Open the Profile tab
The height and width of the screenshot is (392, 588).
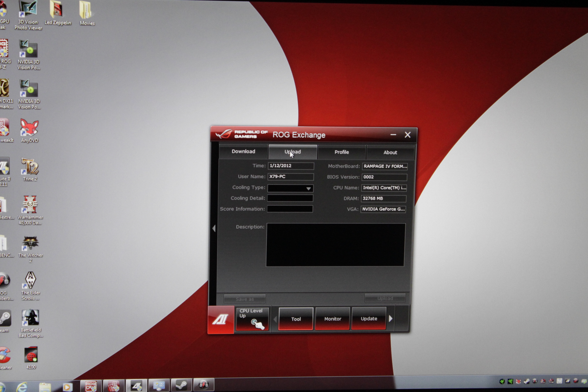pos(341,152)
